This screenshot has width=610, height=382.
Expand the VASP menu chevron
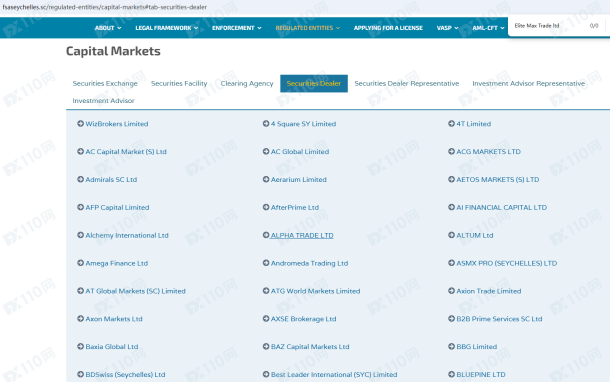(x=456, y=28)
